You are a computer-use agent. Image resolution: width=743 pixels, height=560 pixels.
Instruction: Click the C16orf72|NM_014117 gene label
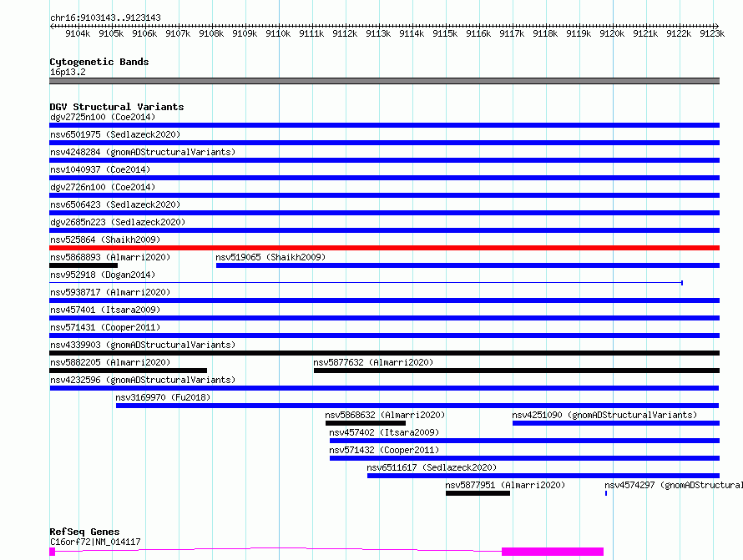point(95,542)
